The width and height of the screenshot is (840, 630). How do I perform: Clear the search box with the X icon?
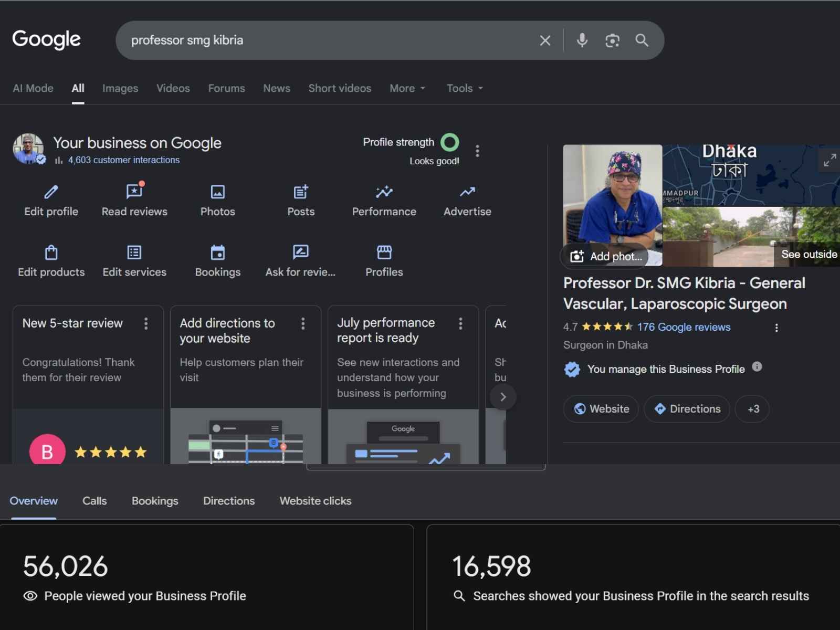coord(545,40)
